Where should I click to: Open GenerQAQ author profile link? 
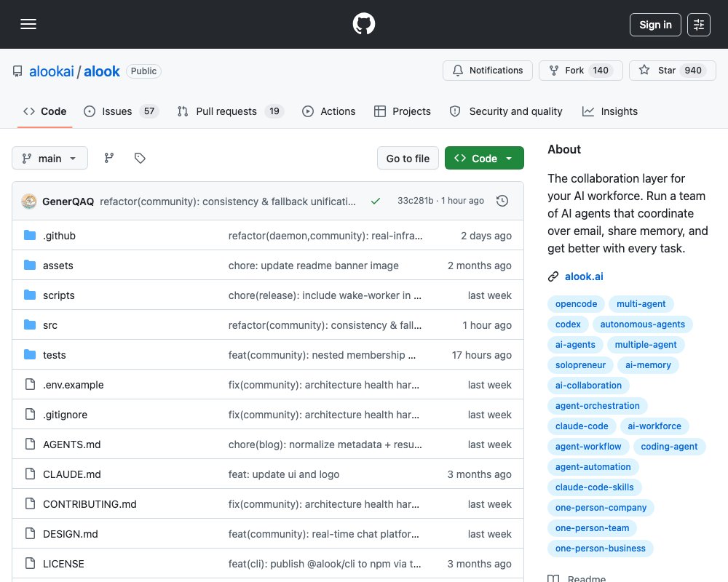68,202
